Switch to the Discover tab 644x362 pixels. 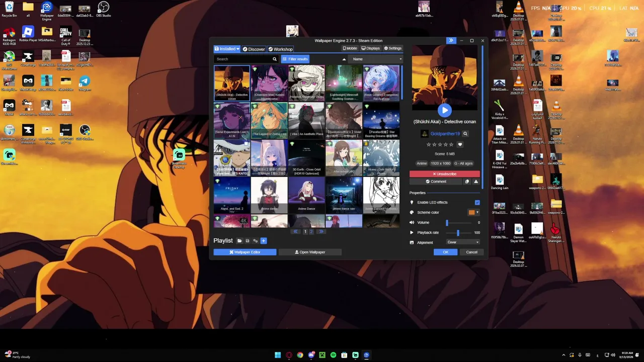(x=254, y=49)
